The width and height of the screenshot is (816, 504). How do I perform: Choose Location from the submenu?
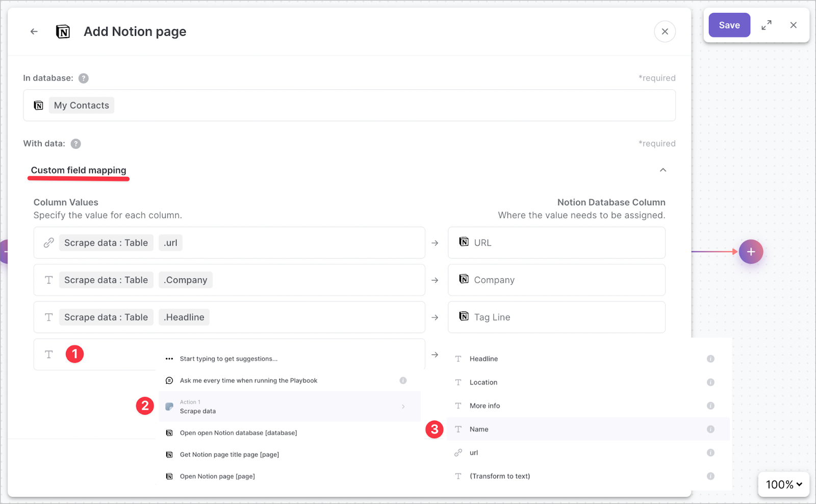[588, 383]
